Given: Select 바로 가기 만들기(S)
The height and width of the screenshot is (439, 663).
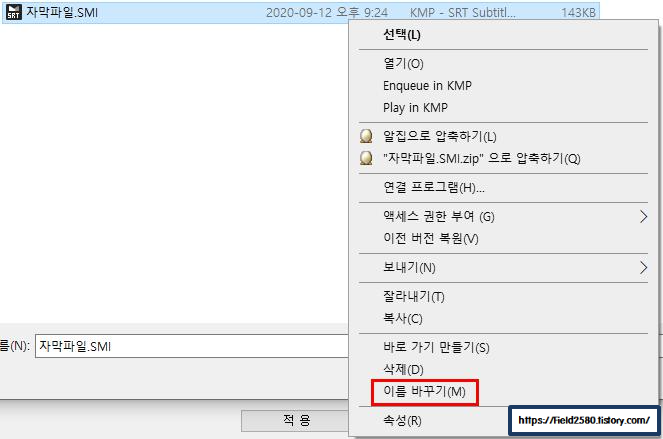Looking at the screenshot, I should pos(436,347).
